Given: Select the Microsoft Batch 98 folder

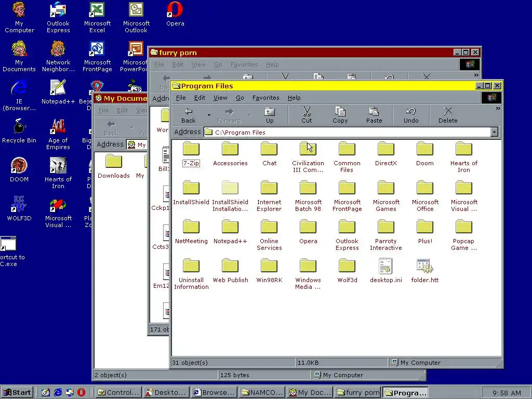Looking at the screenshot, I should click(308, 196).
